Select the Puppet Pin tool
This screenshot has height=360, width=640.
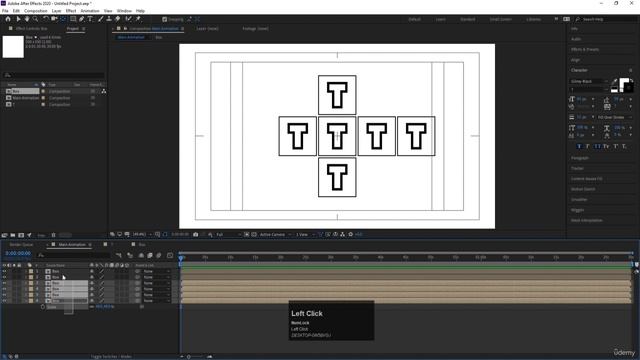138,19
